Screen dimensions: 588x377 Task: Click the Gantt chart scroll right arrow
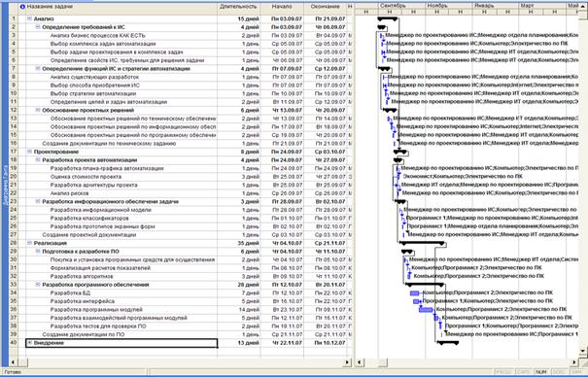[x=574, y=362]
